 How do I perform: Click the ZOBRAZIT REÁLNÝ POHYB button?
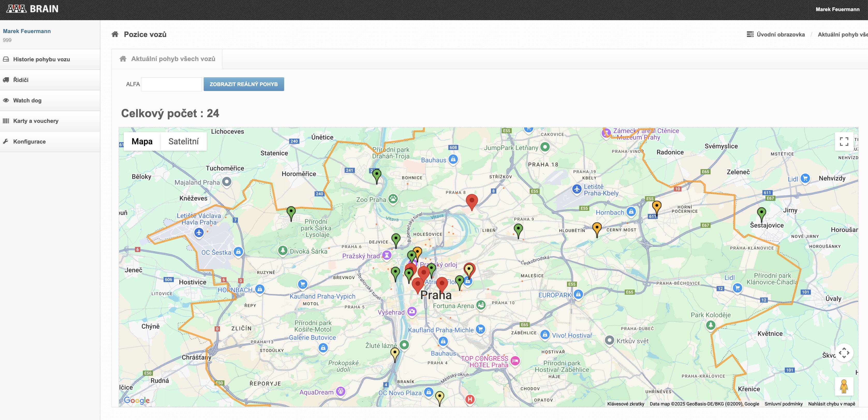[x=244, y=84]
